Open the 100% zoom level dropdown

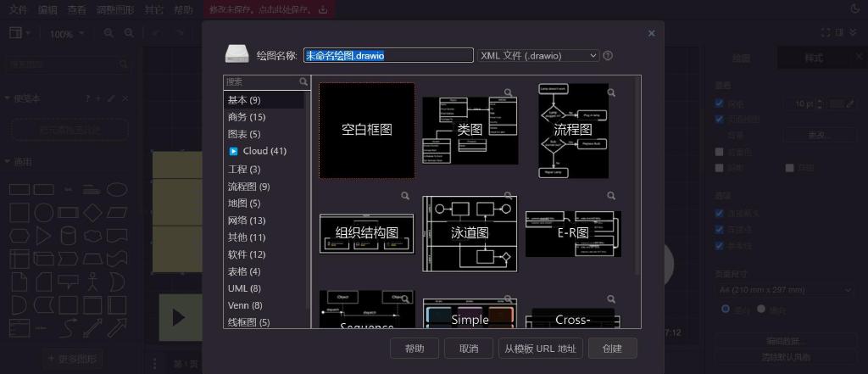click(x=67, y=34)
